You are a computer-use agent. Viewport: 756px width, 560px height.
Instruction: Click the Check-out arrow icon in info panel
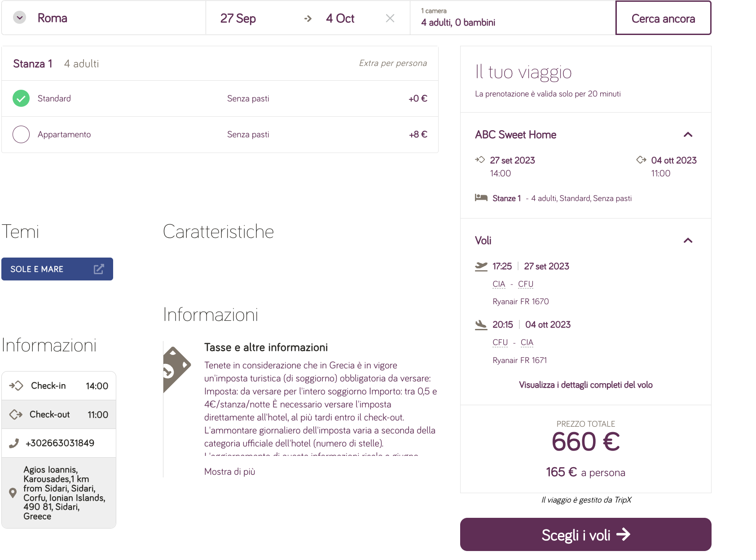[16, 415]
